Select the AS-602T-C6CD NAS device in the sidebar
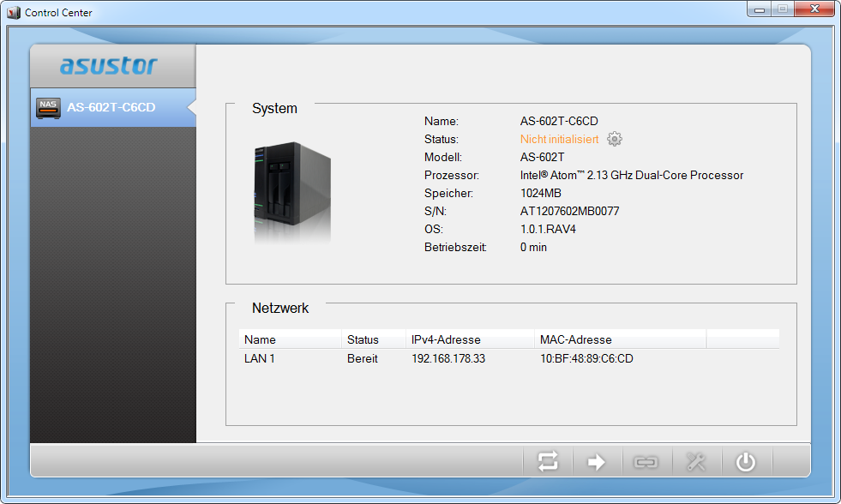 click(x=113, y=107)
